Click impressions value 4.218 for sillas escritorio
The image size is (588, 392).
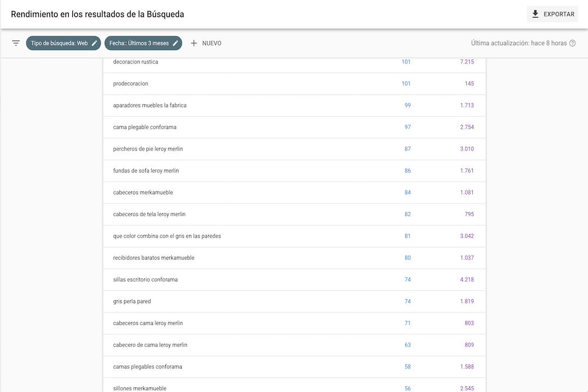467,279
